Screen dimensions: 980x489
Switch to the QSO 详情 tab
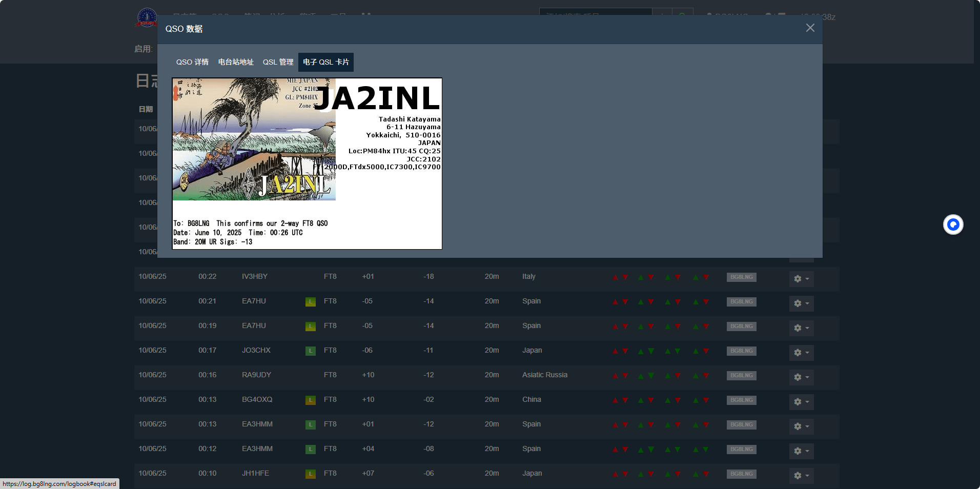click(x=192, y=62)
